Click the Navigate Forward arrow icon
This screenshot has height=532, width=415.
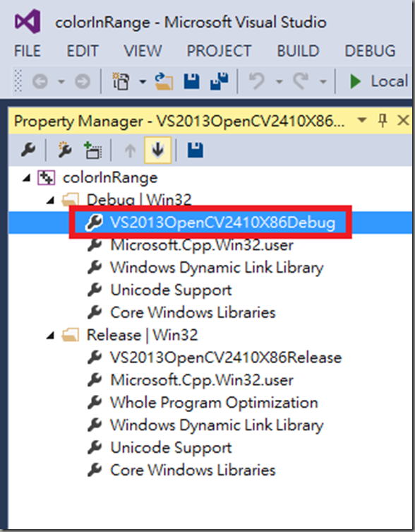coord(83,81)
